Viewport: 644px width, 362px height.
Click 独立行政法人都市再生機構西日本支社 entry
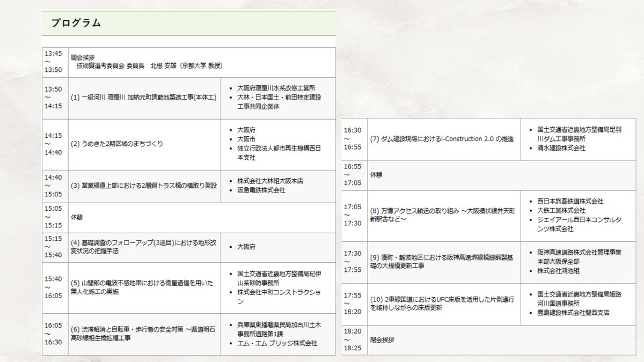click(x=279, y=153)
